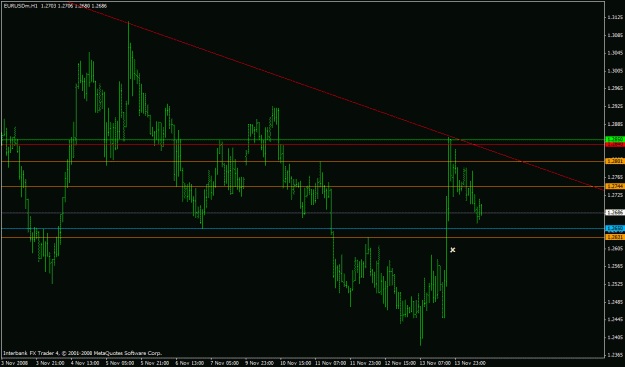This screenshot has width=625, height=367.
Task: Click the 1.2725 price axis value
Action: click(614, 195)
